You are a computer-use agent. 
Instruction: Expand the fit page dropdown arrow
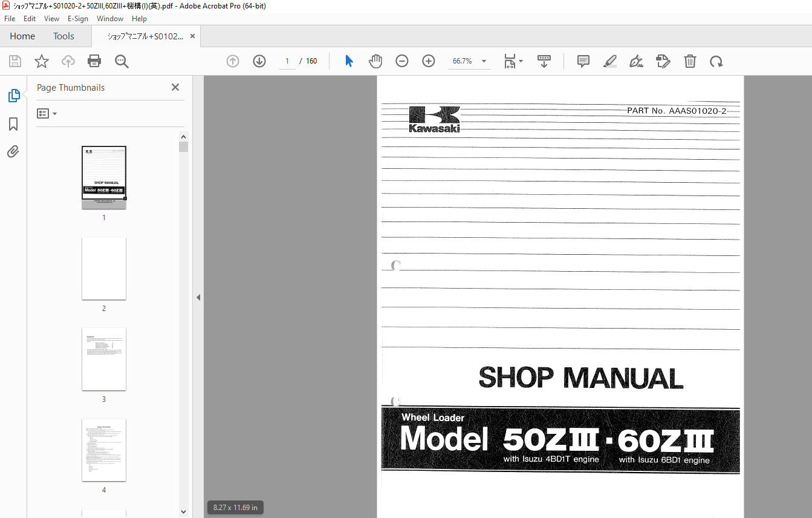click(521, 61)
